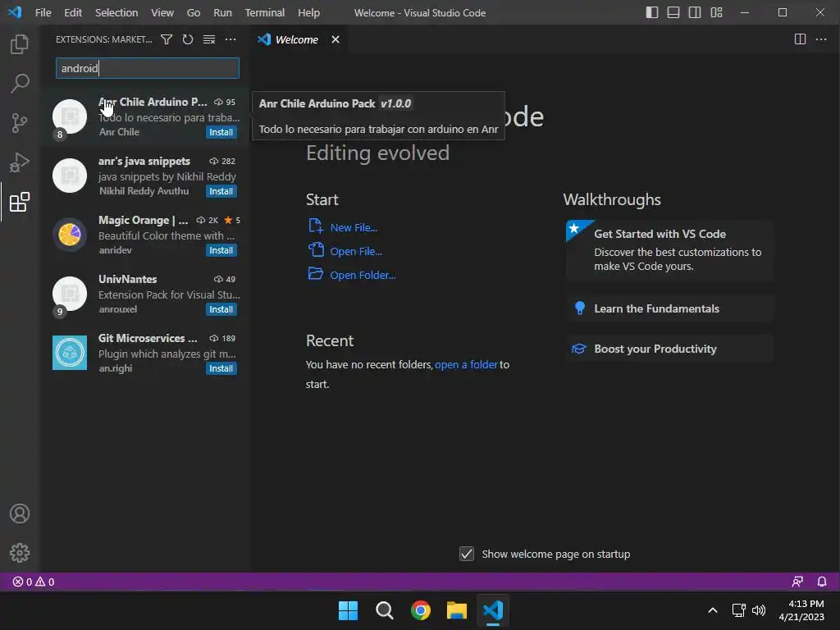Image resolution: width=840 pixels, height=630 pixels.
Task: Click the New File icon
Action: pos(316,226)
